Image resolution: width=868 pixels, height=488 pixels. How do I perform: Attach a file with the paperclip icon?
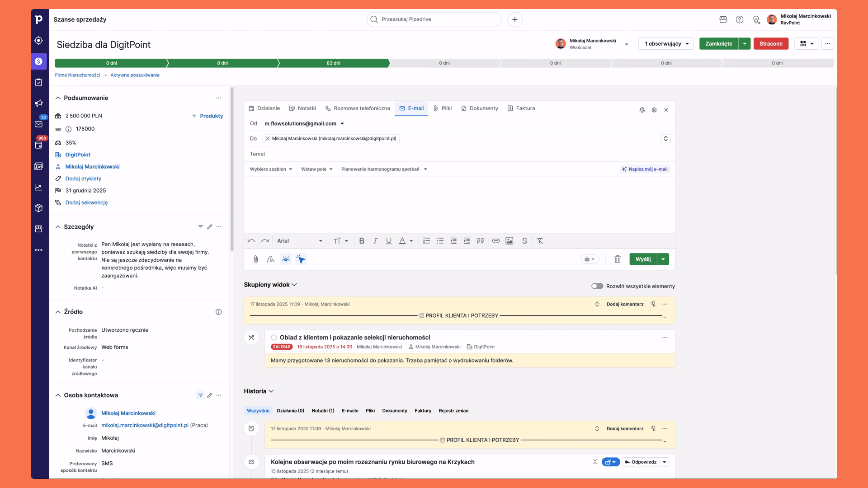click(x=255, y=259)
